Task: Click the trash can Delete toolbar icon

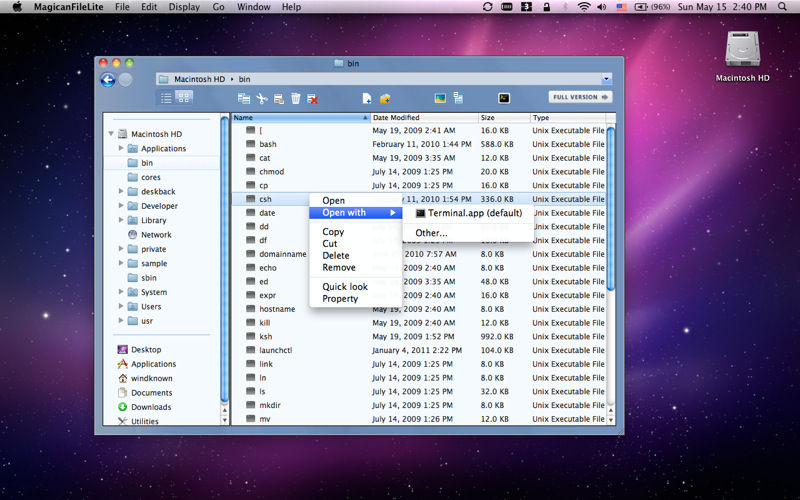Action: coord(295,98)
